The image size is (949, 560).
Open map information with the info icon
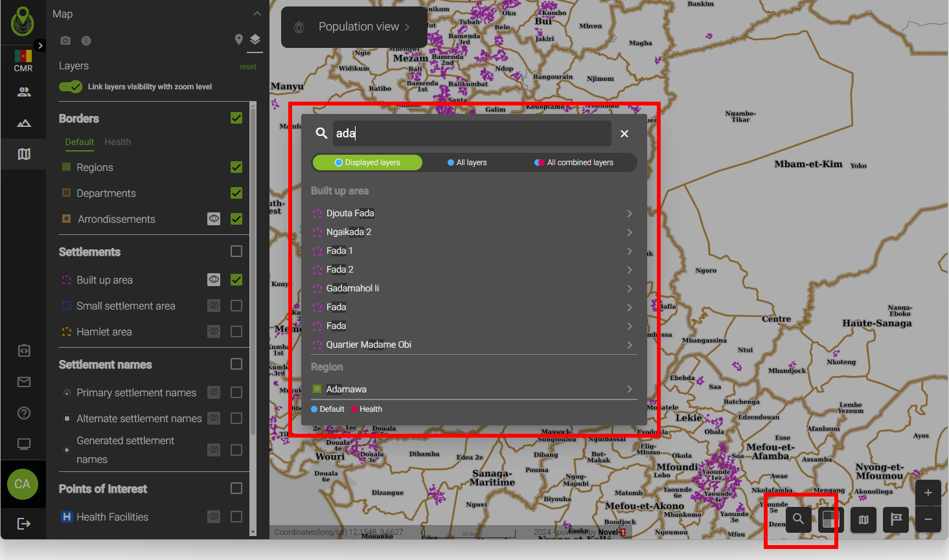[x=86, y=41]
